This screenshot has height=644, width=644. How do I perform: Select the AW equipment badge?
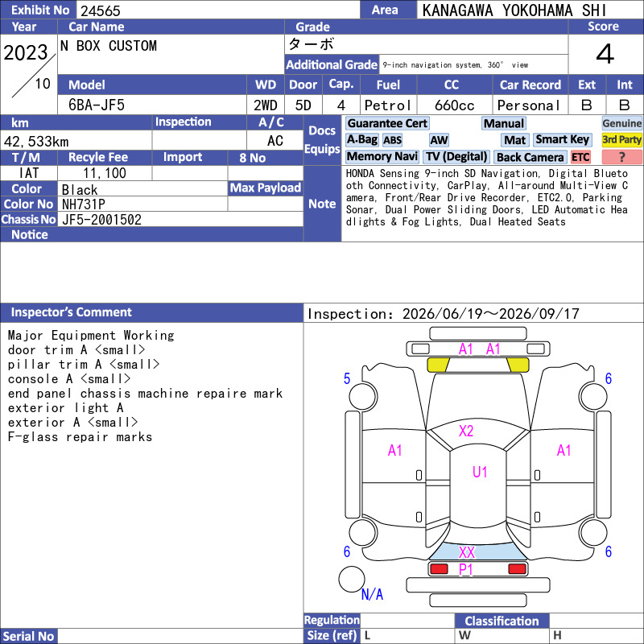click(439, 140)
